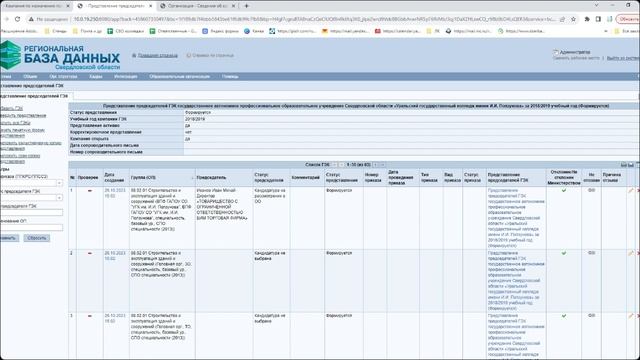Click the Обновить browser update button

click(628, 19)
